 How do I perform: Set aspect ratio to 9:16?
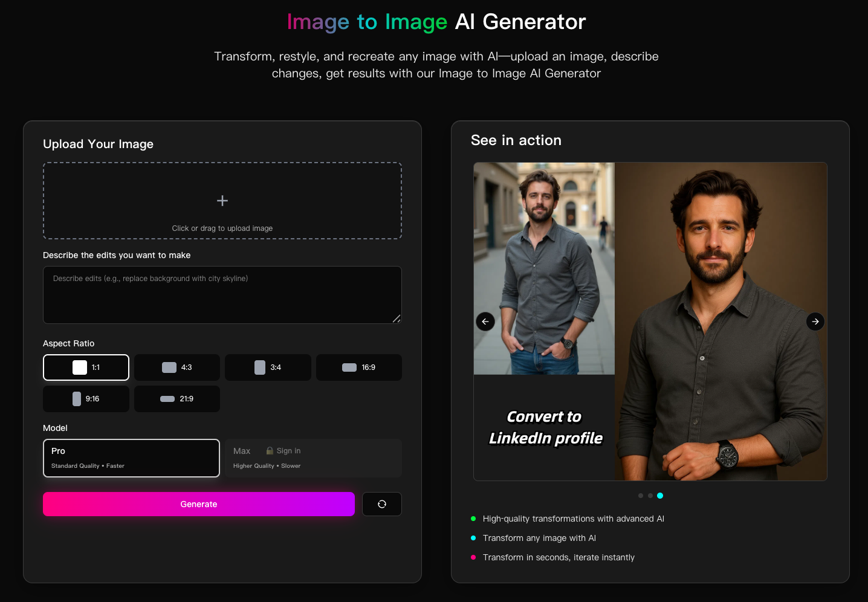click(86, 399)
